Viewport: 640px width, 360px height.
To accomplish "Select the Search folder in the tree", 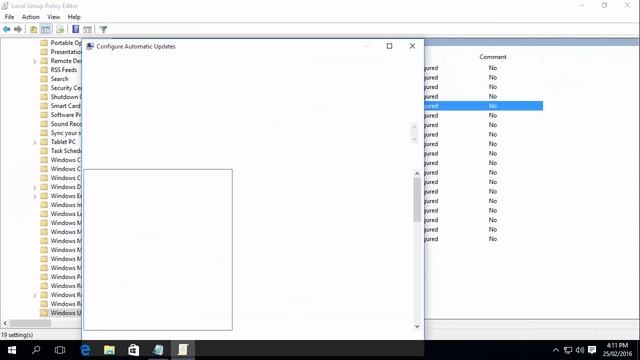I will click(x=55, y=79).
